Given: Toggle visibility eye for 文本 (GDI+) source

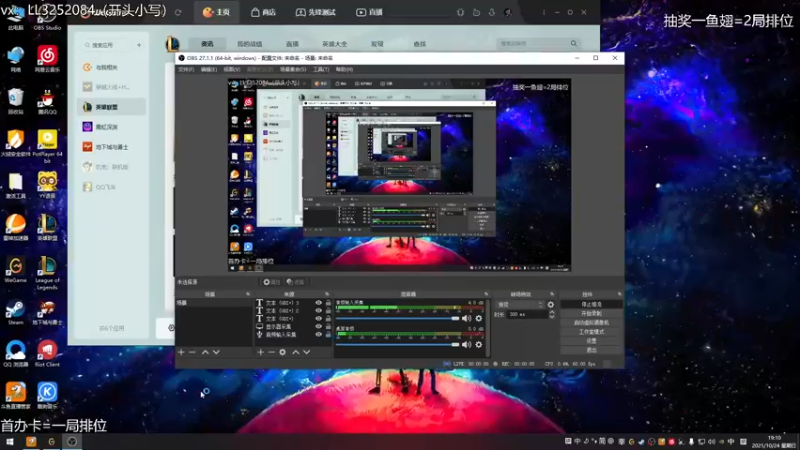Looking at the screenshot, I should coord(319,318).
